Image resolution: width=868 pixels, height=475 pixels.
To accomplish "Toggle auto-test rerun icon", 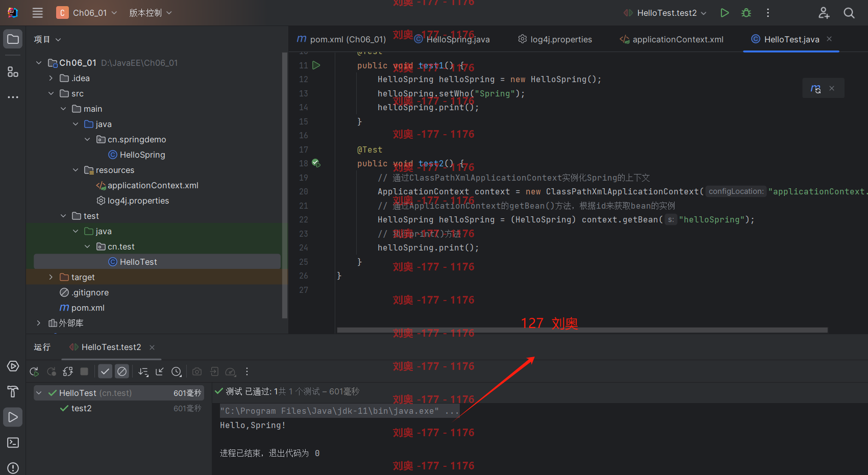I will [68, 371].
